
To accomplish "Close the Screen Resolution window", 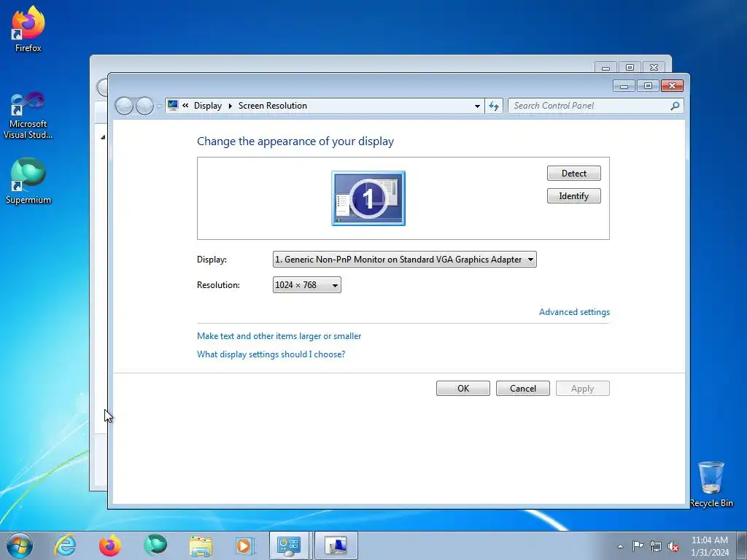I will [x=672, y=86].
